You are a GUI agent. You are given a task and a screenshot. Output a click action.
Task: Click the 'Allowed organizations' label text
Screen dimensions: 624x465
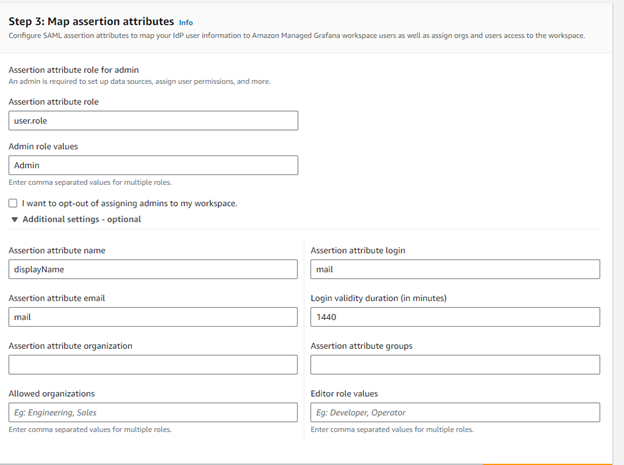pyautogui.click(x=52, y=394)
